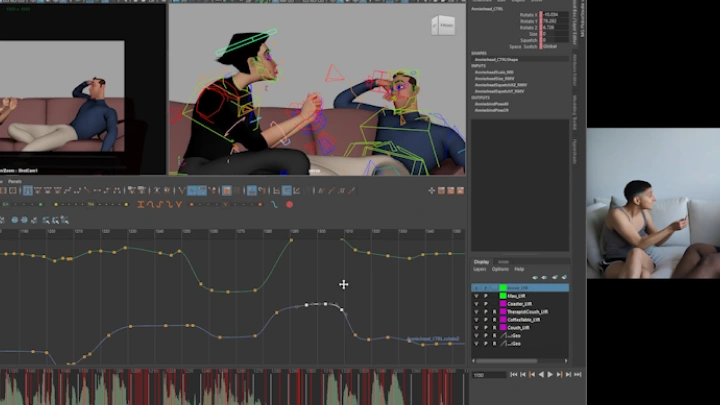Toggle visibility V of Couch_UIR layer
Viewport: 720px width, 405px height.
click(476, 328)
